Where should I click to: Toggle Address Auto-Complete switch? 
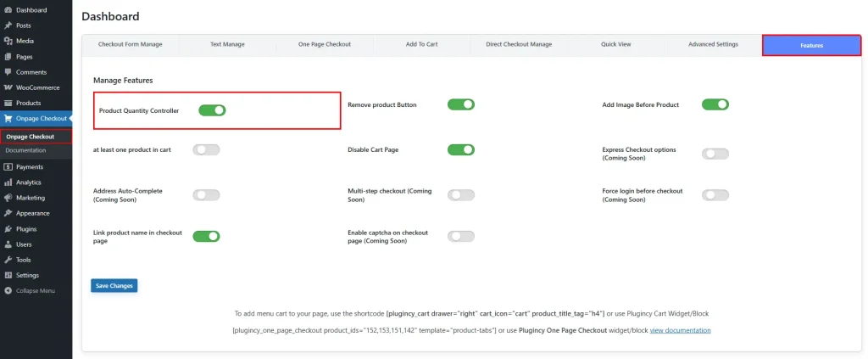207,195
